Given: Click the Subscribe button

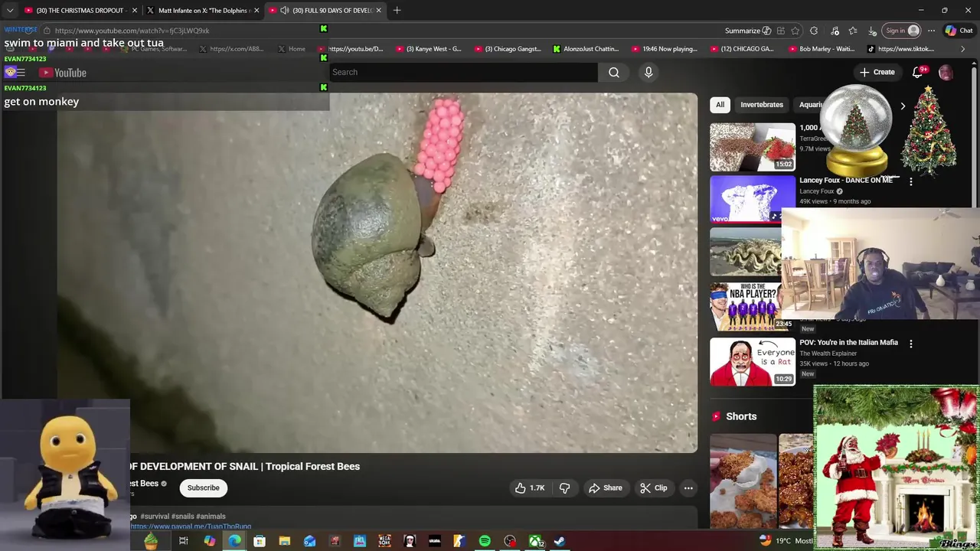Looking at the screenshot, I should [204, 487].
